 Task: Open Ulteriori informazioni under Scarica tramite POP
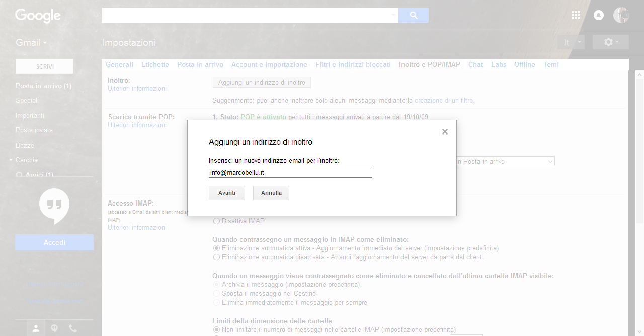pos(137,125)
